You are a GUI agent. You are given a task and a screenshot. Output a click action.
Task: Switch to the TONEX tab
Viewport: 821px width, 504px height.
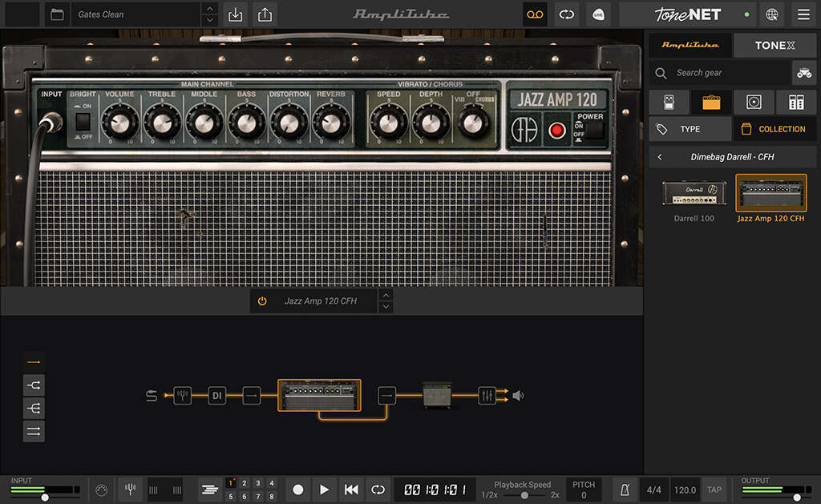tap(774, 46)
